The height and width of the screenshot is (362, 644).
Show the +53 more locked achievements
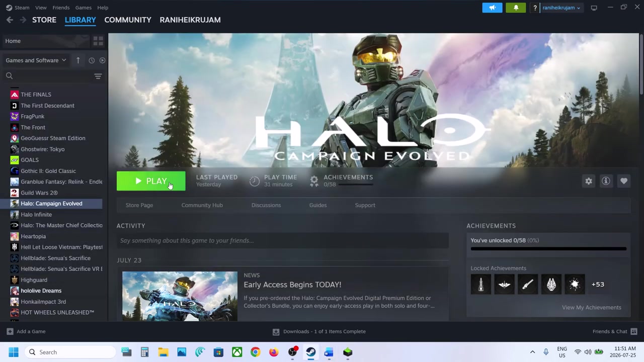point(598,285)
